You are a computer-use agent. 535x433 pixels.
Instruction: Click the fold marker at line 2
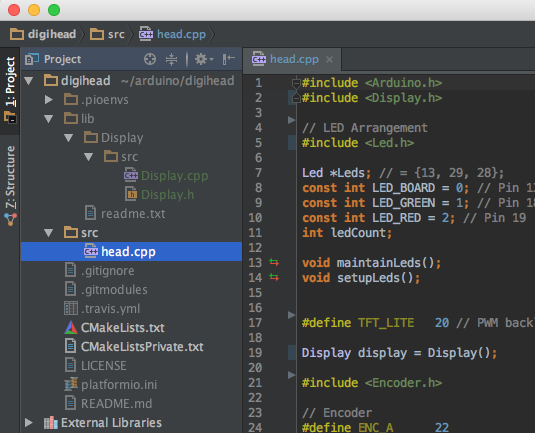(296, 98)
